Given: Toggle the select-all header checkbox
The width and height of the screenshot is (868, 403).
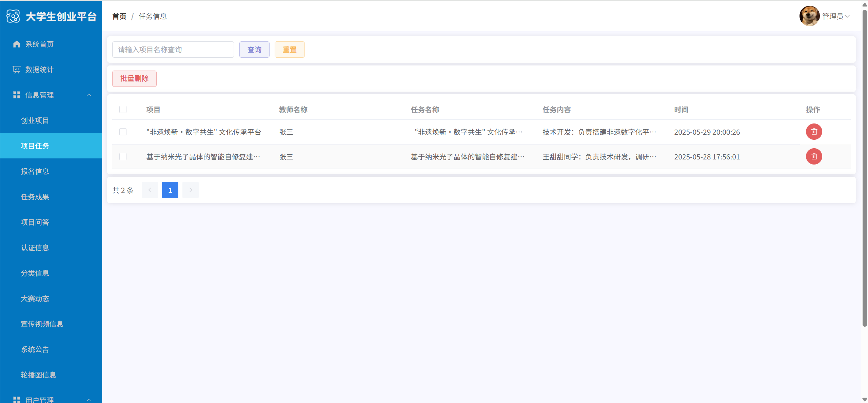Looking at the screenshot, I should pos(123,109).
